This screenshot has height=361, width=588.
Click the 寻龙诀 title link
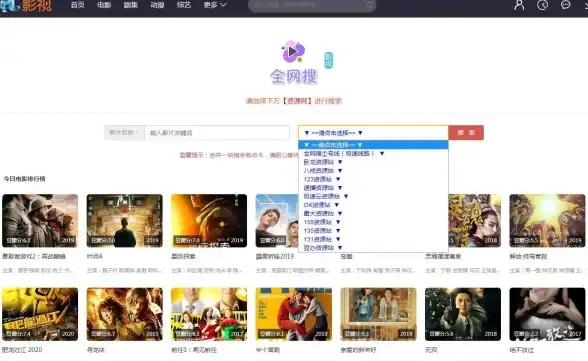pos(96,350)
